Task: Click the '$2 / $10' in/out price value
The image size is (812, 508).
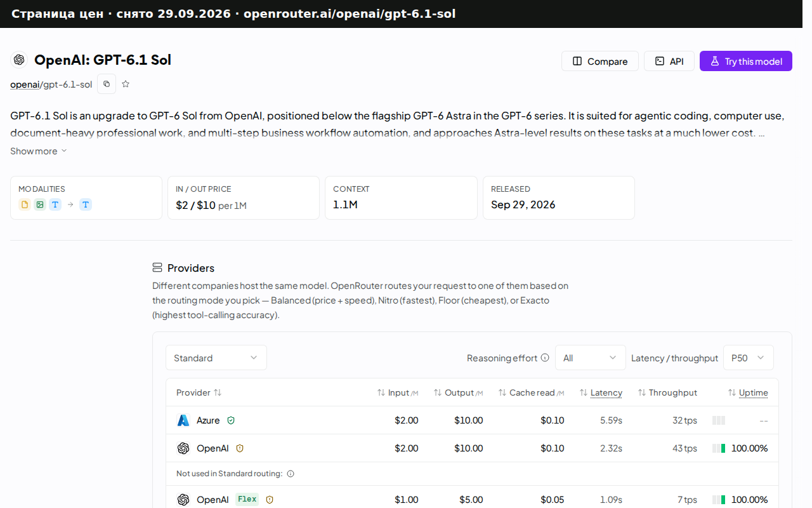Action: 195,205
